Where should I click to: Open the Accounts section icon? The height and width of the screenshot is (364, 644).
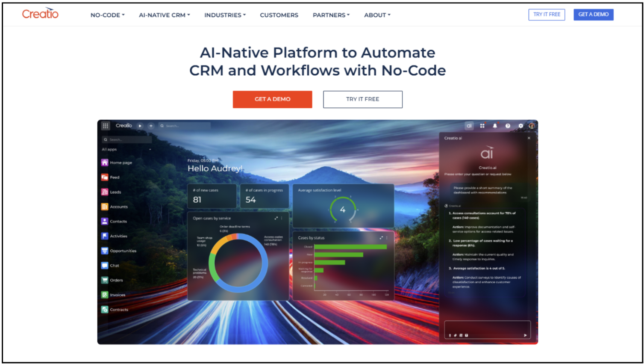(105, 207)
